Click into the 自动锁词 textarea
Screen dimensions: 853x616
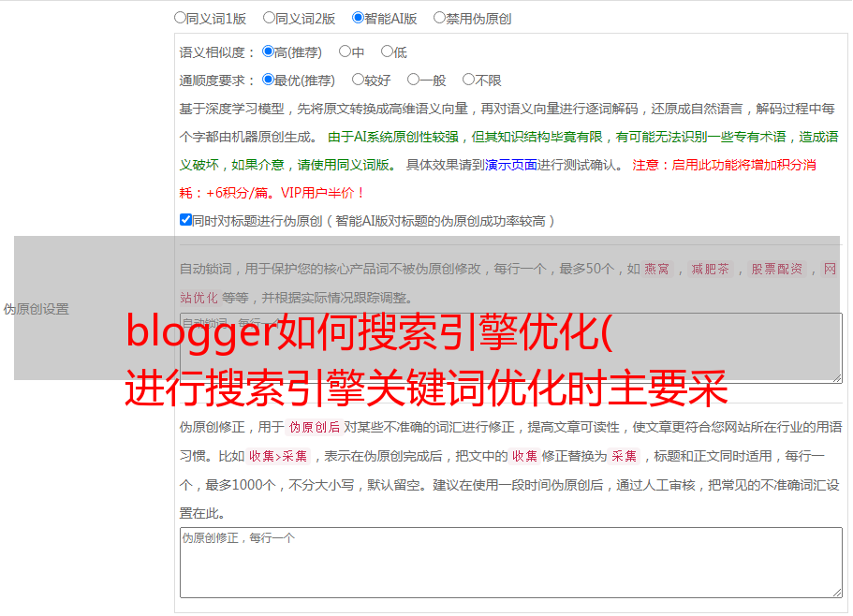click(511, 348)
